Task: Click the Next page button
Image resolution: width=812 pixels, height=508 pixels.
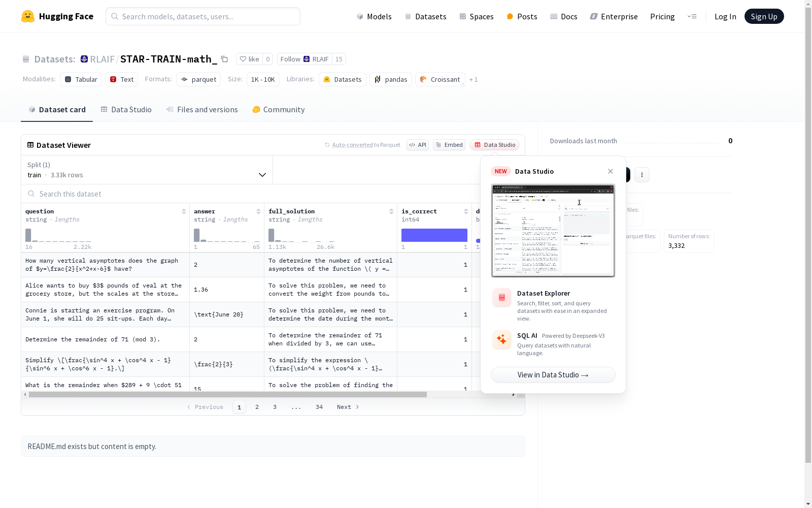Action: (x=348, y=407)
